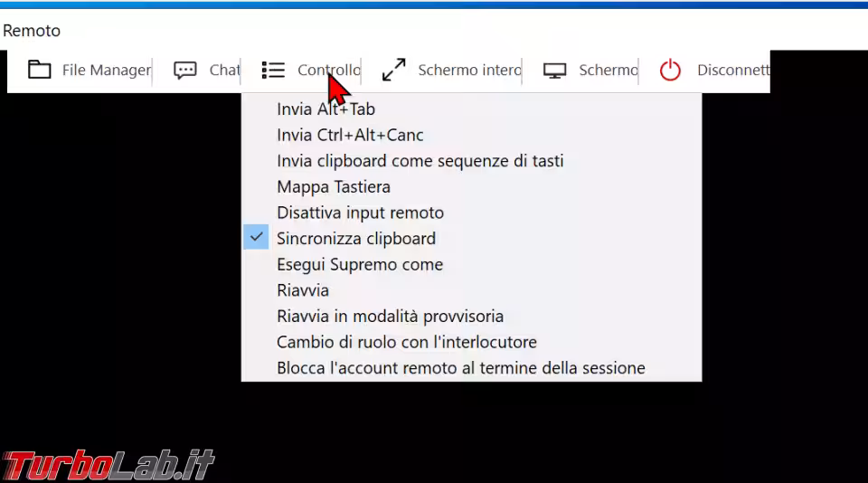Switch to Schermo intero mode

[x=469, y=70]
